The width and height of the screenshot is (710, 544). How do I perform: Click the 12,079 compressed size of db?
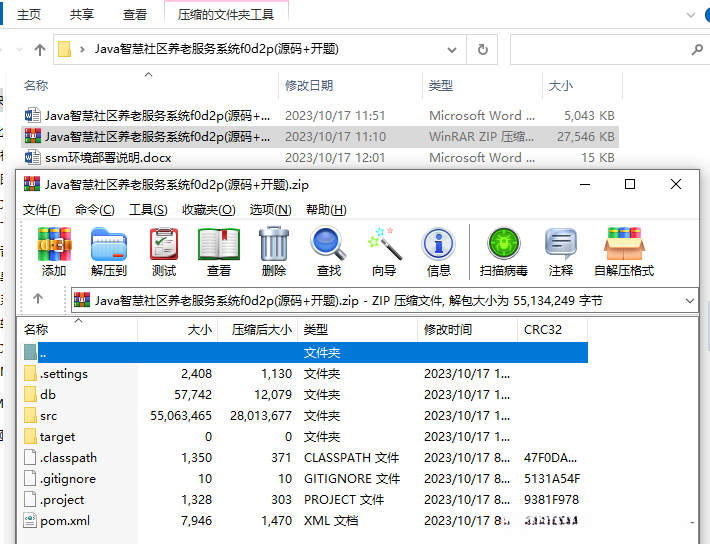coord(273,395)
